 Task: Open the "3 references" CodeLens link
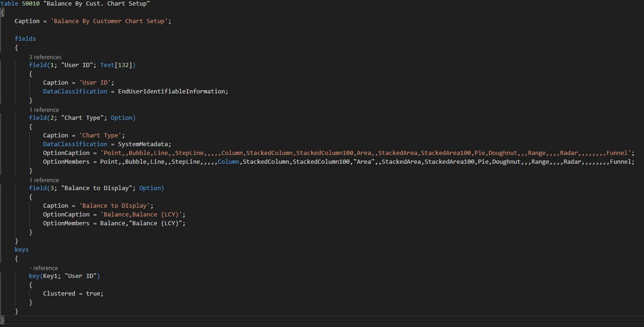45,57
